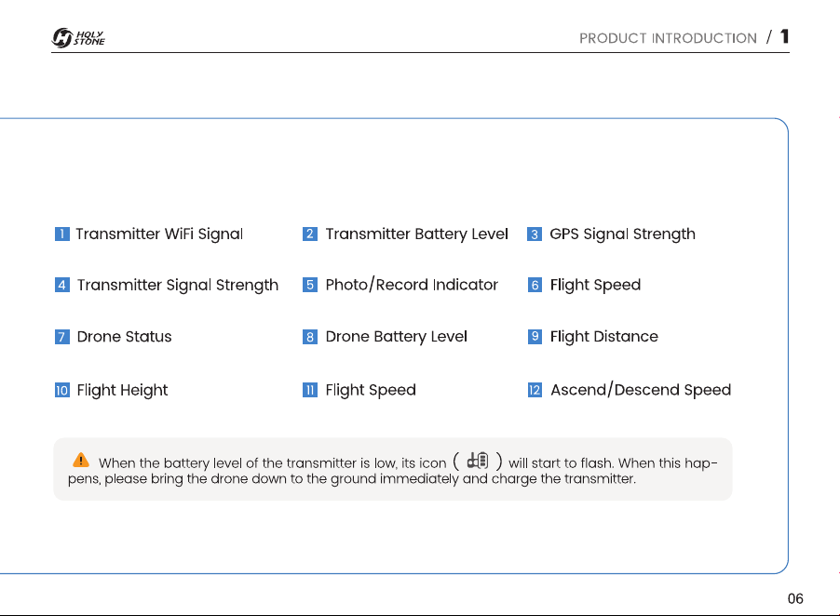Click the blue number 10 badge
This screenshot has height=616, width=840.
62,390
